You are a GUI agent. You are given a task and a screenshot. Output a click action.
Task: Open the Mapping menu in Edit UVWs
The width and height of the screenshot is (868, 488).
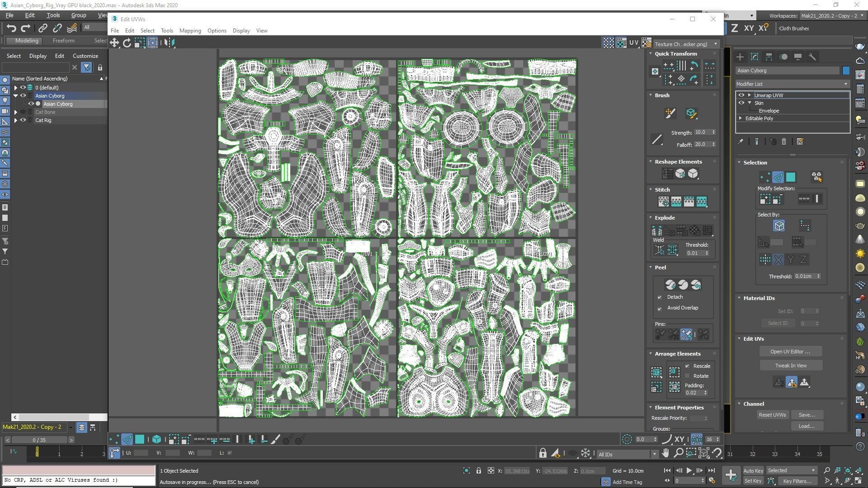(190, 31)
